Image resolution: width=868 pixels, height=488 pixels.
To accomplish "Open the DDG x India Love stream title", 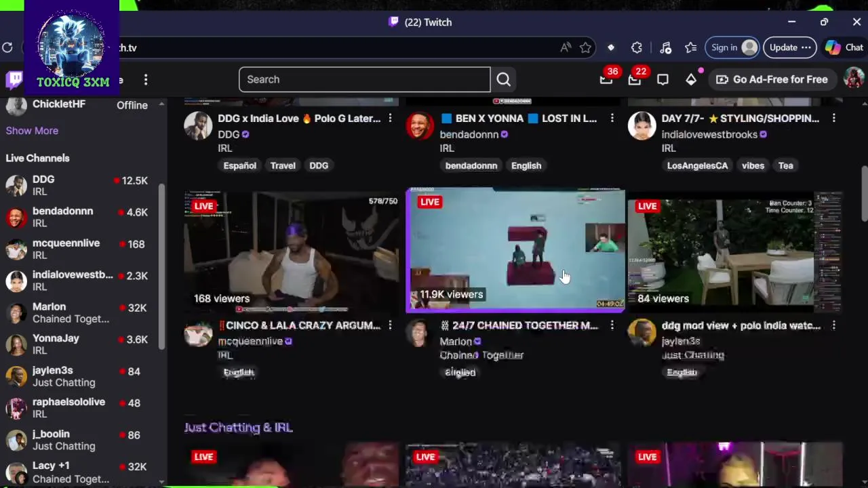I will point(299,119).
